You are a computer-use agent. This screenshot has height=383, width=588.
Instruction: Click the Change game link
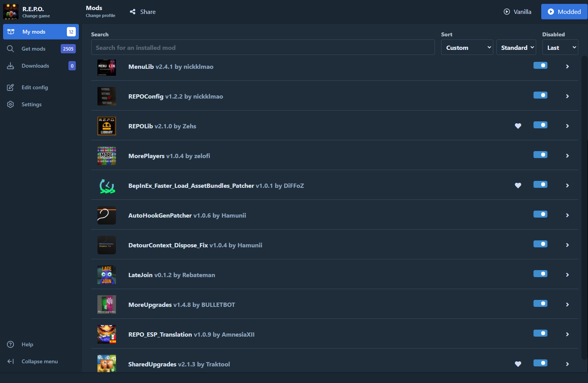click(x=36, y=16)
